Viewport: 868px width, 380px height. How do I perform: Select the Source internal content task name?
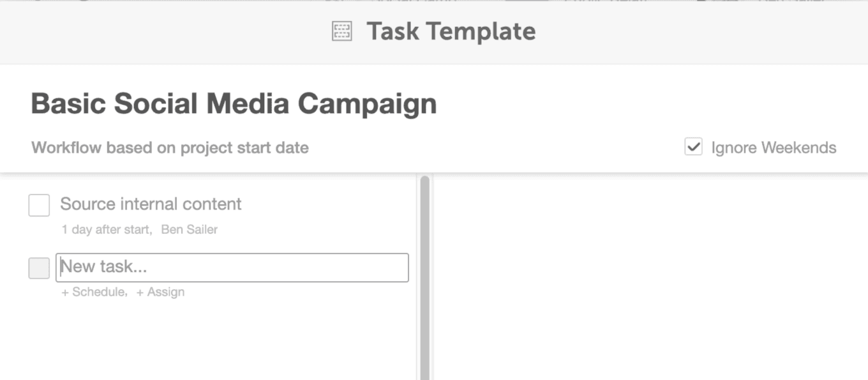[x=150, y=204]
